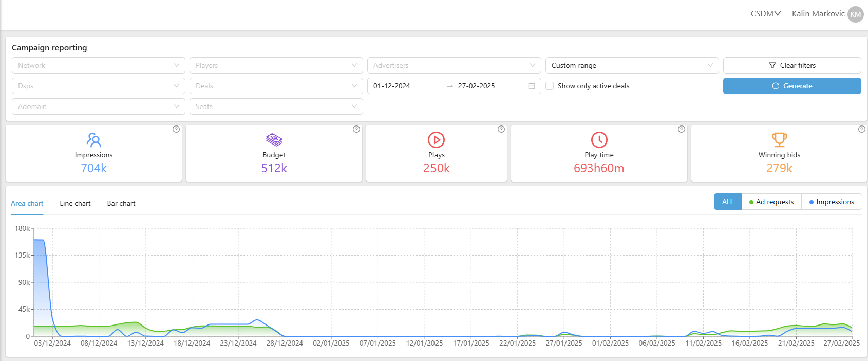Open calendar icon in date range field
This screenshot has width=868, height=361.
coord(532,86)
